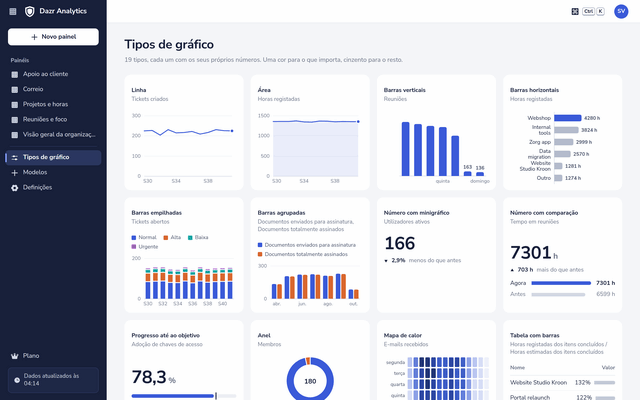
Task: Click the Outro bar of 1274 h
Action: click(558, 178)
